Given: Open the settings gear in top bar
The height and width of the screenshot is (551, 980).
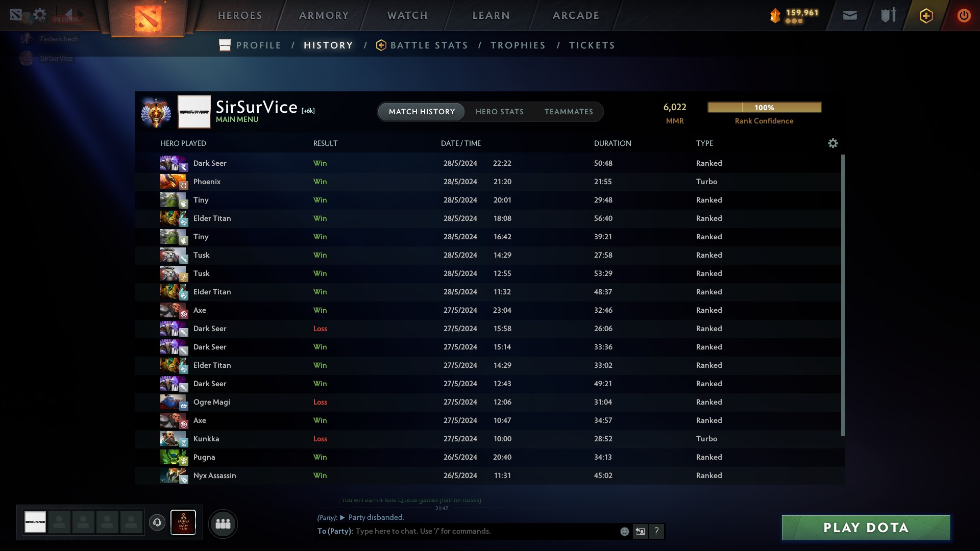Looking at the screenshot, I should pos(39,14).
